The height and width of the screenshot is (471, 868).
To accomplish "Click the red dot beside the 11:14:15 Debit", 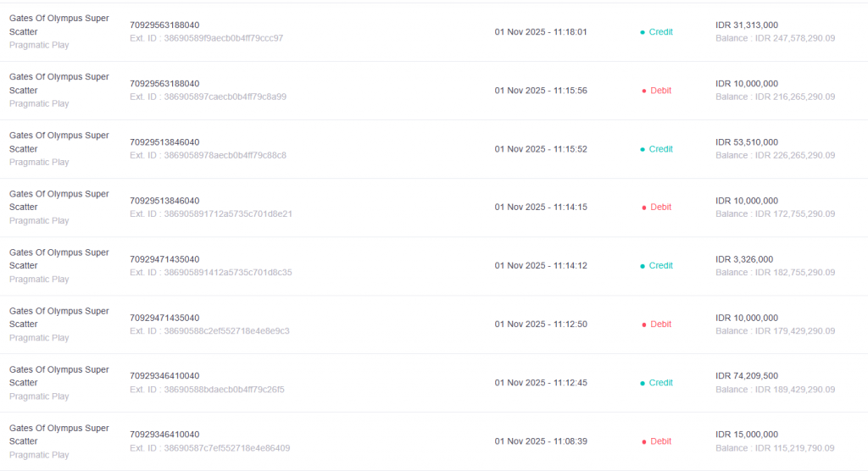I will click(644, 208).
